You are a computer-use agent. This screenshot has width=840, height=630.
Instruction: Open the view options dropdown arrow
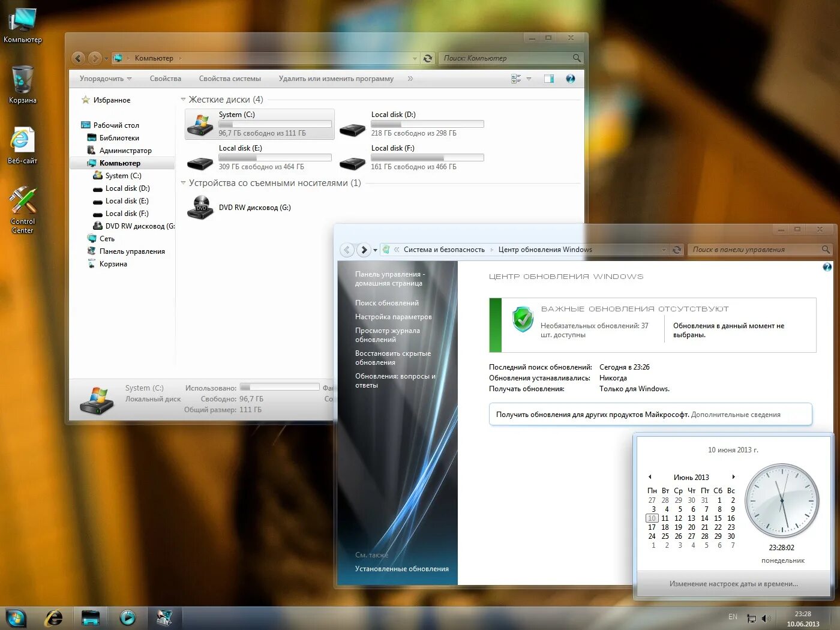[x=529, y=79]
